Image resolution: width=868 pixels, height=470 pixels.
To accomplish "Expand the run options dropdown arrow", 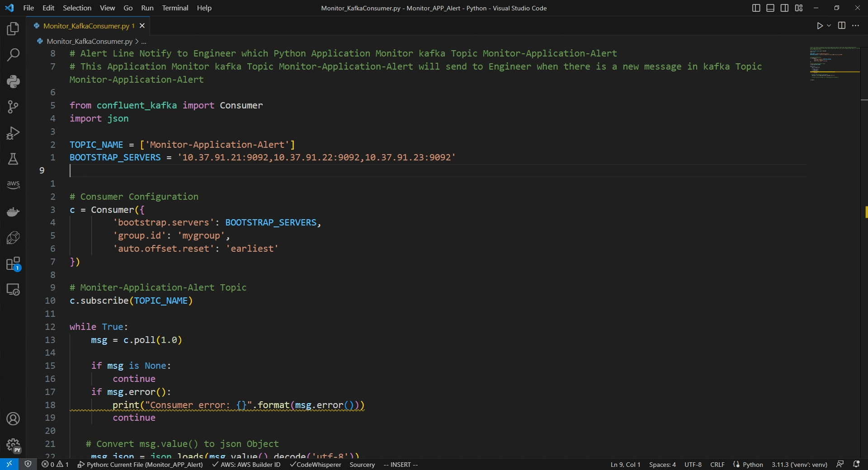I will [829, 26].
